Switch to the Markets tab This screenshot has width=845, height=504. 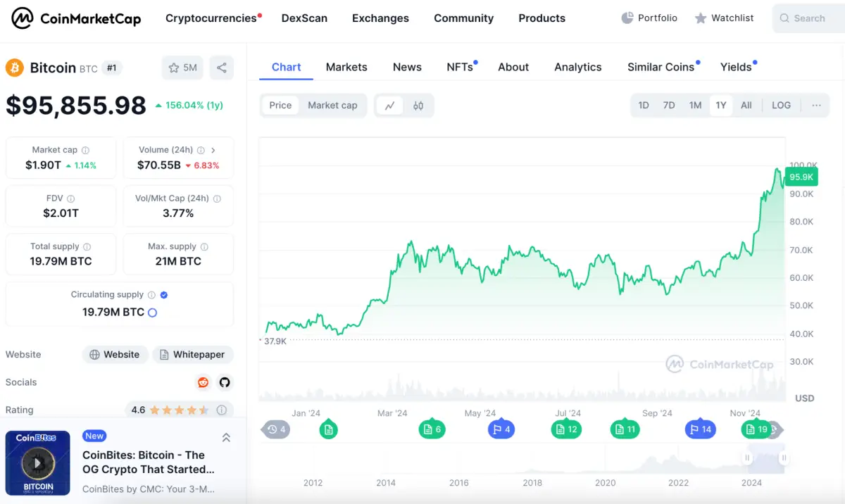(346, 67)
